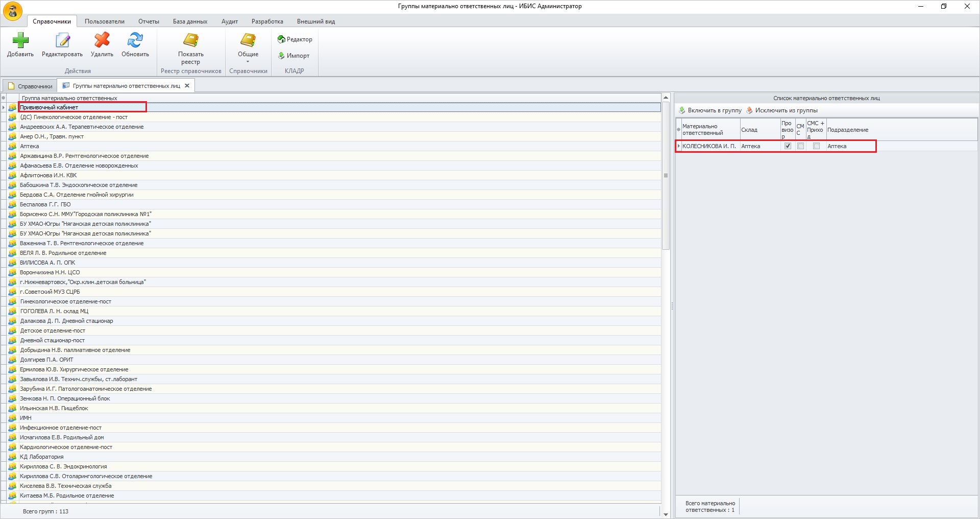Image resolution: width=980 pixels, height=519 pixels.
Task: Uncheck the Провизор checkbox for Колесникова
Action: 788,146
